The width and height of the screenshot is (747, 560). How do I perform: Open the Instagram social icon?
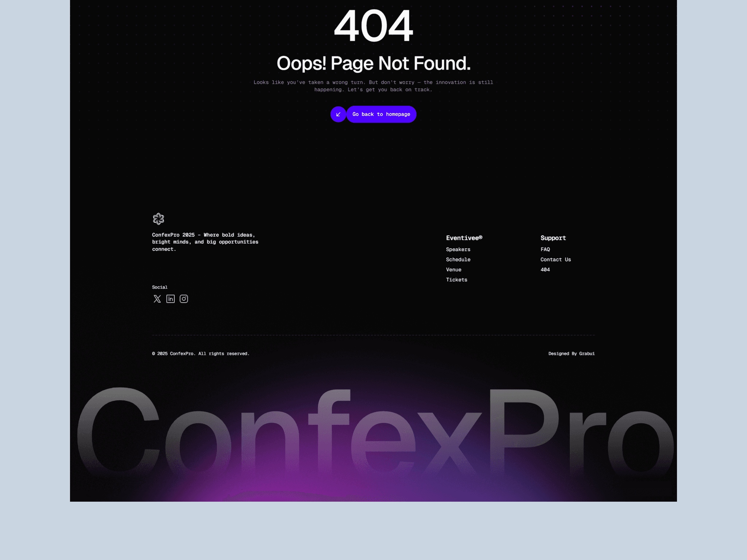[184, 299]
